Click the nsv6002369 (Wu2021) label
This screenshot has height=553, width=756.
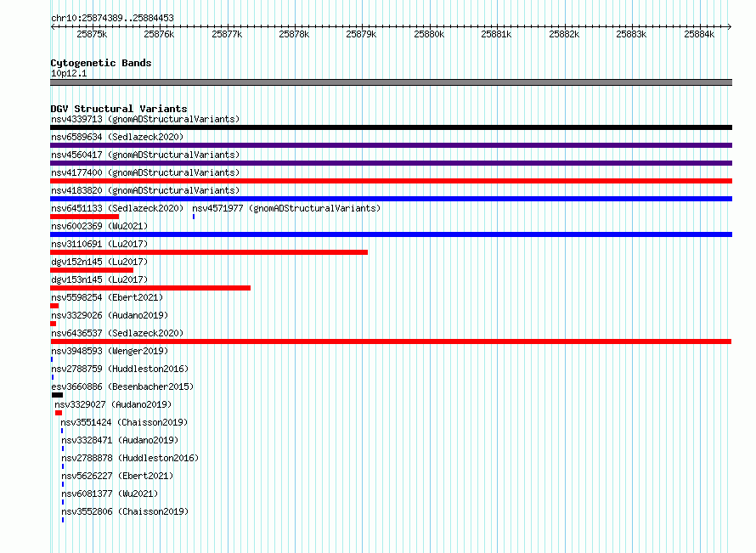click(99, 226)
